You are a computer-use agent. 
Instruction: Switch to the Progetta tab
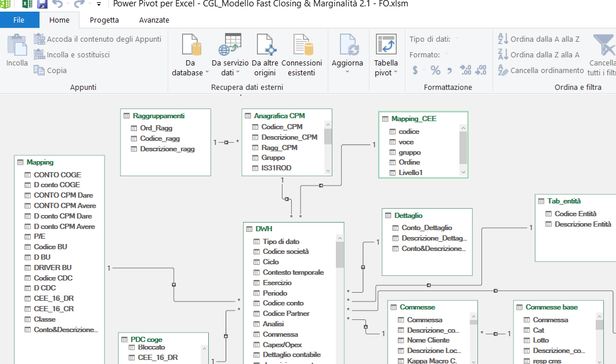click(x=104, y=20)
